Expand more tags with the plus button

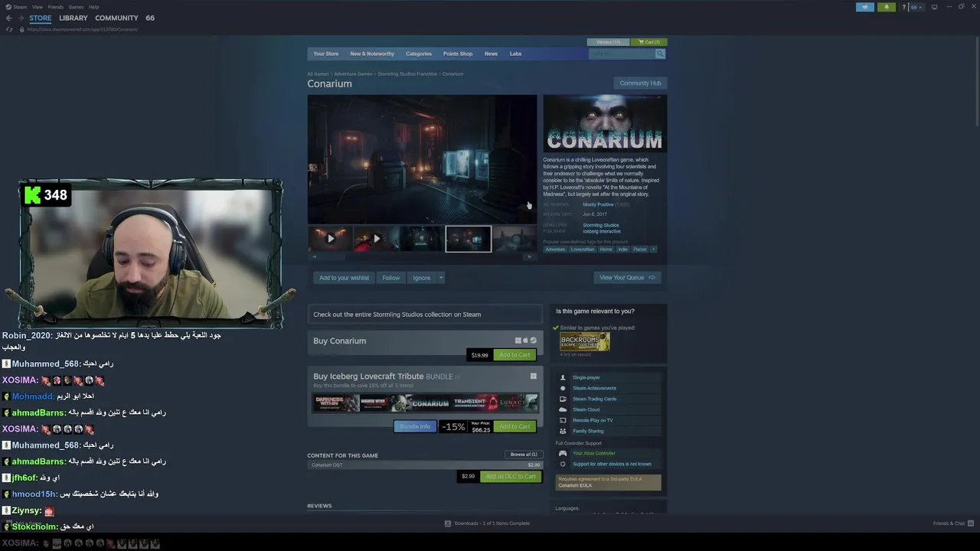click(653, 249)
